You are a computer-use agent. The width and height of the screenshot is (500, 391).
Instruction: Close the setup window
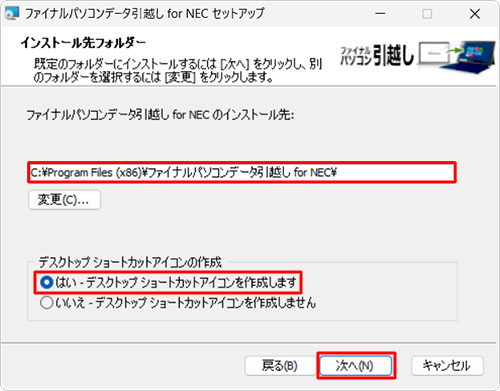coord(475,14)
